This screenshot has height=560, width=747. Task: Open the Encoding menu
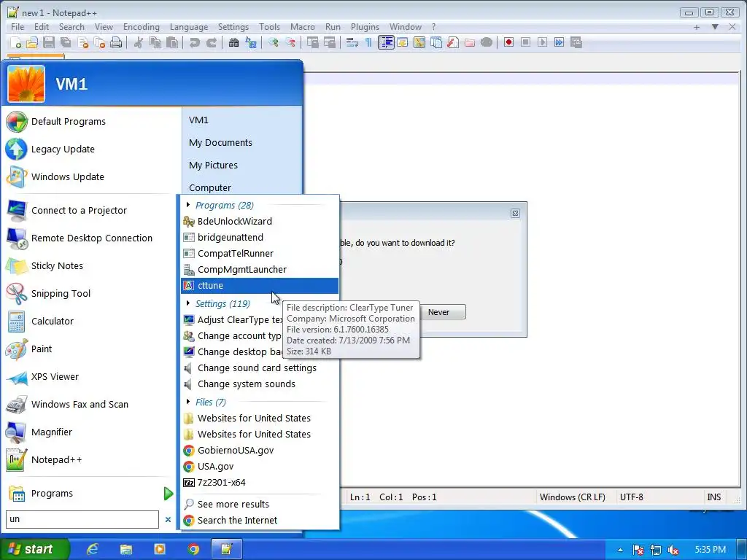coord(141,27)
